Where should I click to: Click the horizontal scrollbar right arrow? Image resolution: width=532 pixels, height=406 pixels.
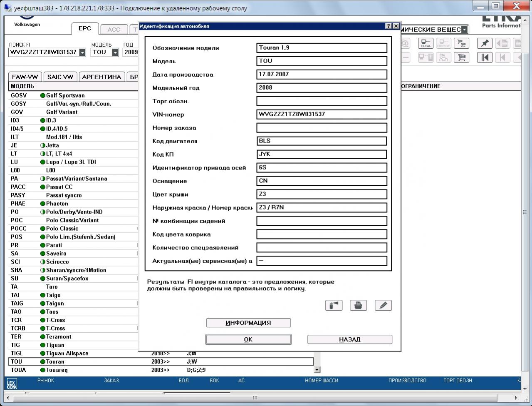[517, 398]
